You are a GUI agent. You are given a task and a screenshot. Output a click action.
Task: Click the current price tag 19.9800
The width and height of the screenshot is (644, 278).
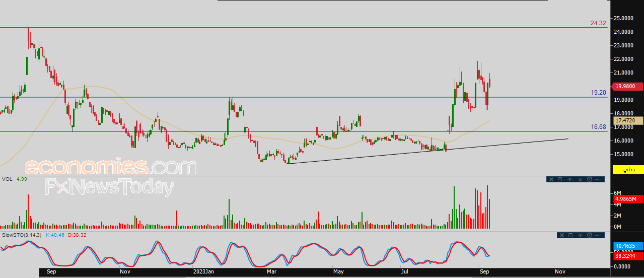click(628, 87)
